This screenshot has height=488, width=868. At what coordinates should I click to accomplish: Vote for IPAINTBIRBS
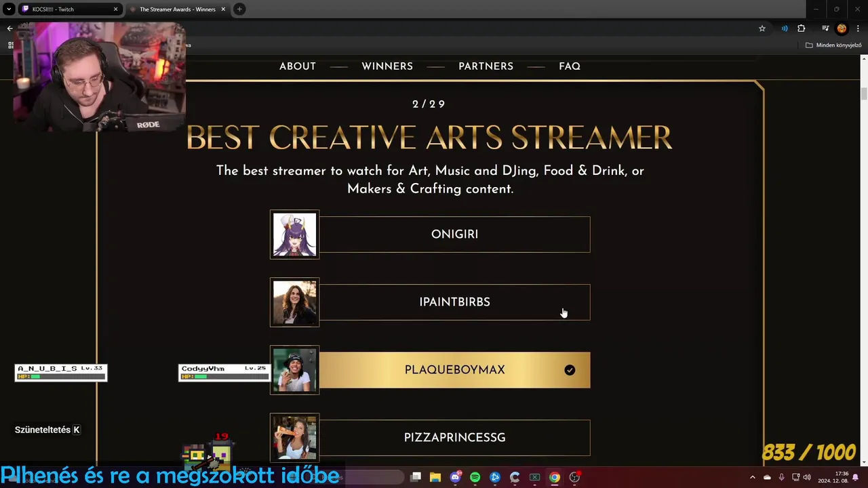tap(454, 302)
